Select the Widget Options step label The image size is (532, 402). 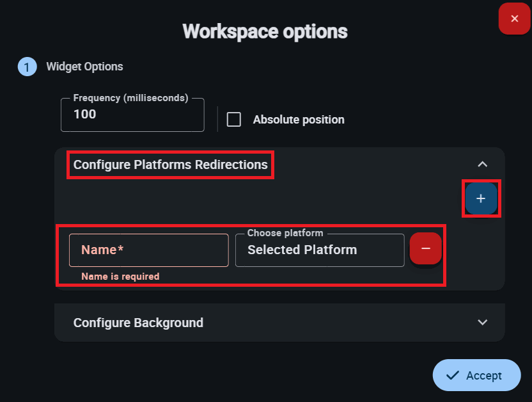(84, 67)
